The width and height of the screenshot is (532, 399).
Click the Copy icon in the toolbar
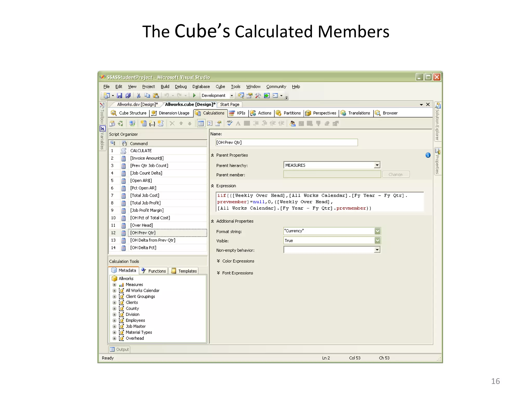(x=147, y=96)
